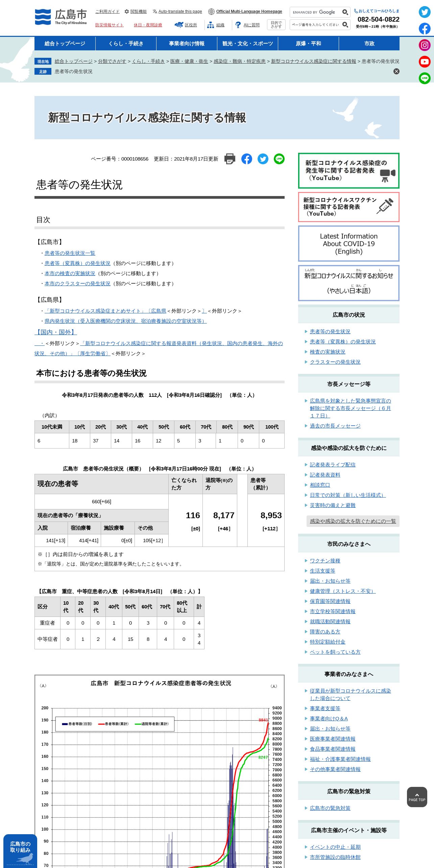
Task: Open breadcrumb 医療・健康・衛生 link
Action: [x=189, y=61]
